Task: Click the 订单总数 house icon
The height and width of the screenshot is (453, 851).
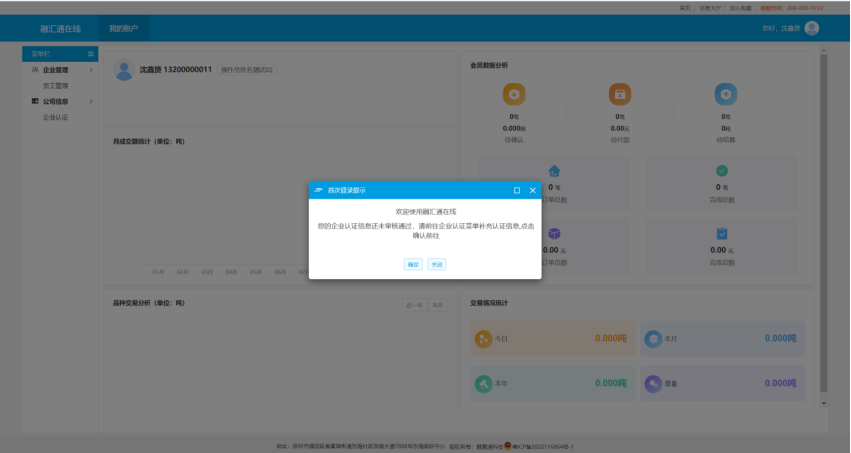Action: click(x=554, y=171)
